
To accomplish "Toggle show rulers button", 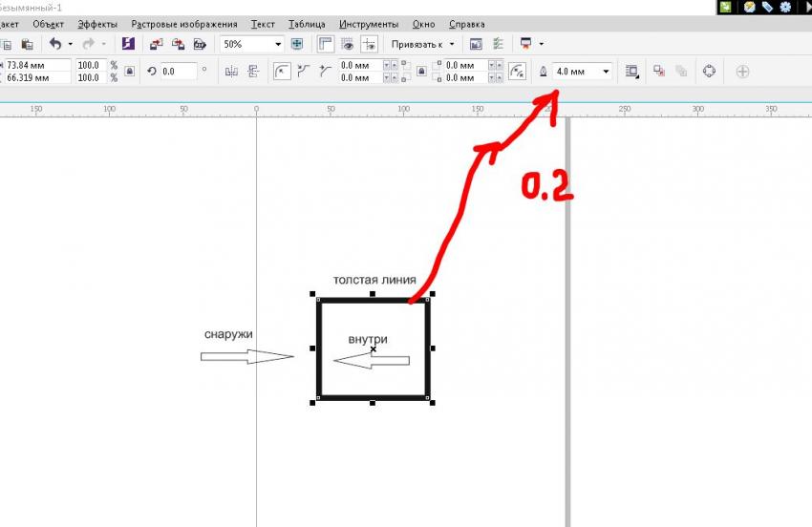I will click(x=326, y=44).
